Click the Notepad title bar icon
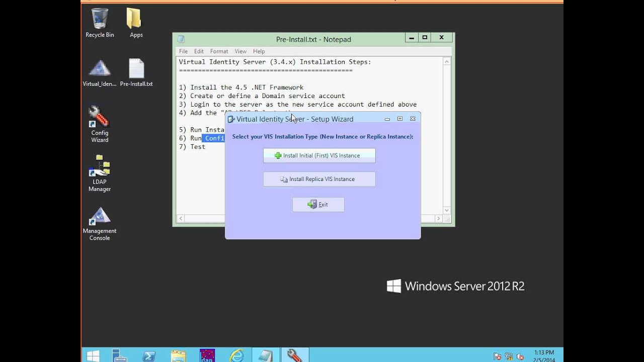Screen dimensions: 644x362 coord(181,39)
